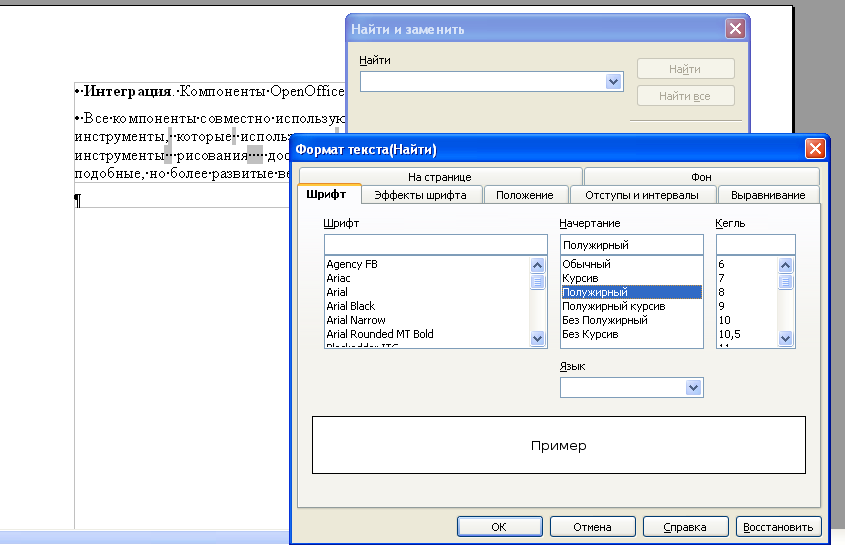Close the Найти и заменить dialog

(735, 29)
